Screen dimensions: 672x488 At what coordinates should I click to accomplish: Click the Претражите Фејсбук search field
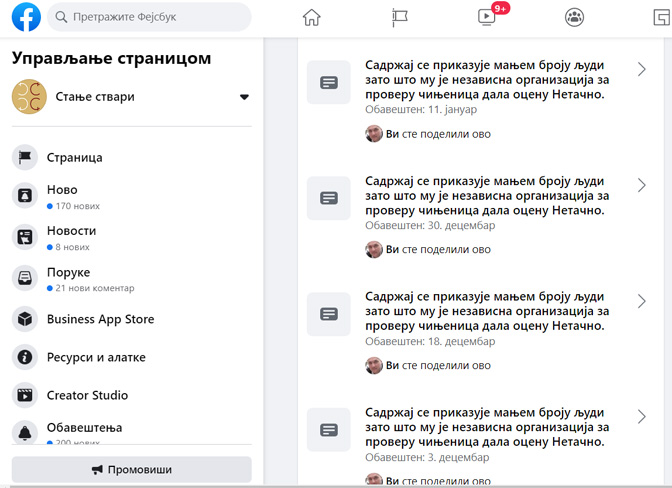point(149,17)
